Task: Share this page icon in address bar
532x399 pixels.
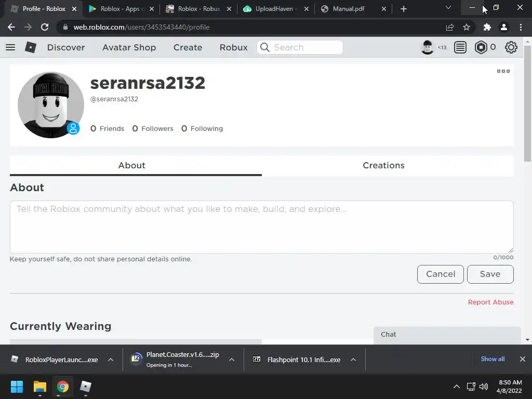Action: tap(450, 27)
